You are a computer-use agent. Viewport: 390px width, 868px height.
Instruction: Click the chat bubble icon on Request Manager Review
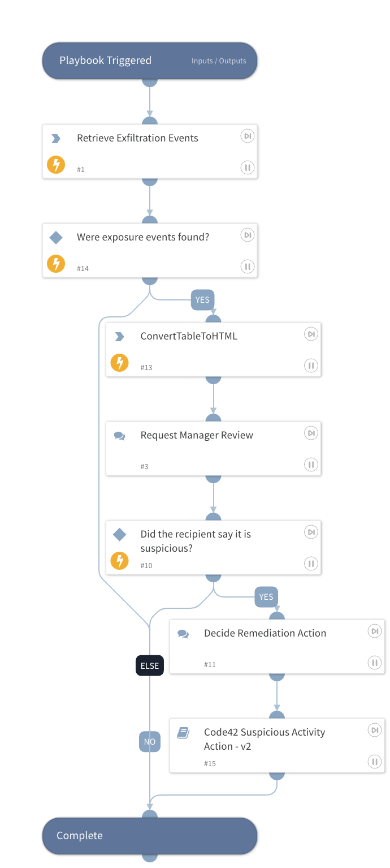click(119, 435)
